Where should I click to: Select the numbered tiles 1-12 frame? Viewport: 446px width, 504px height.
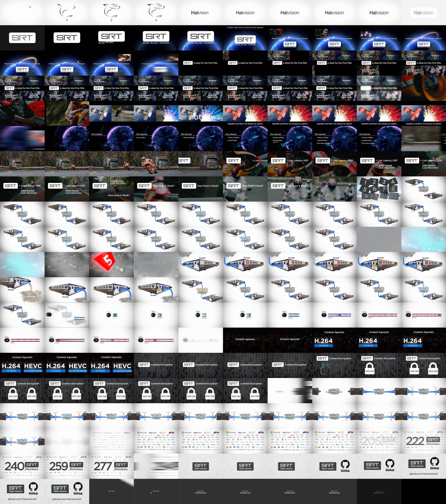(x=379, y=189)
